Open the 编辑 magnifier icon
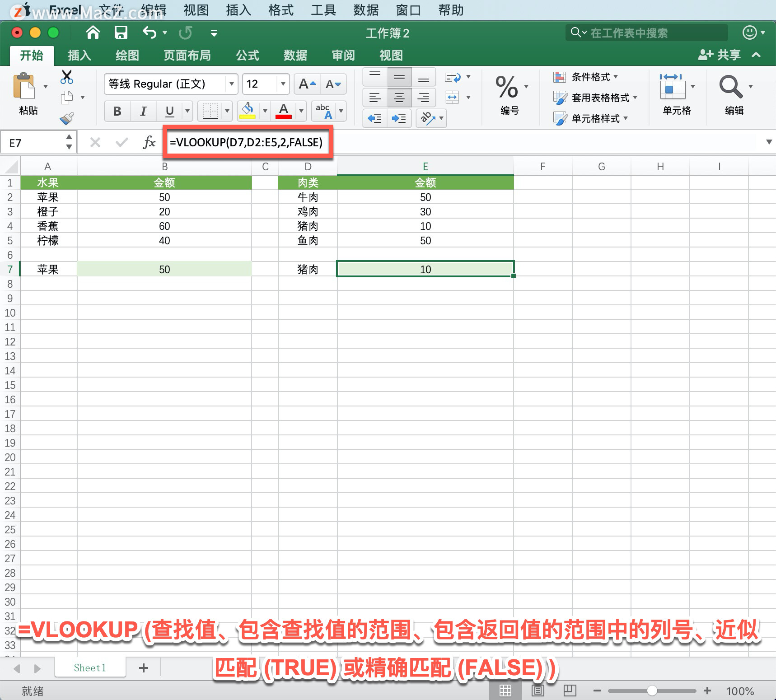Viewport: 776px width, 700px height. point(730,87)
